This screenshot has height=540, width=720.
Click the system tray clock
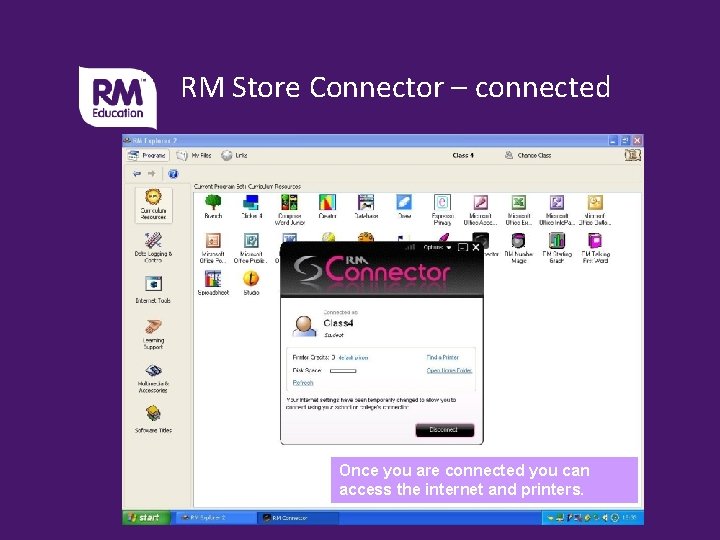[x=631, y=518]
